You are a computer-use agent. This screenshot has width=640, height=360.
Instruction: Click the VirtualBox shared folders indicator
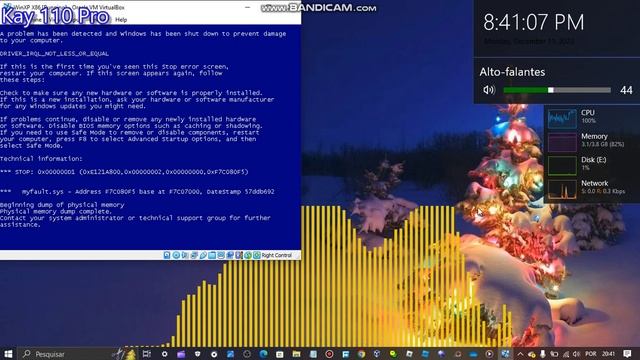coord(212,255)
